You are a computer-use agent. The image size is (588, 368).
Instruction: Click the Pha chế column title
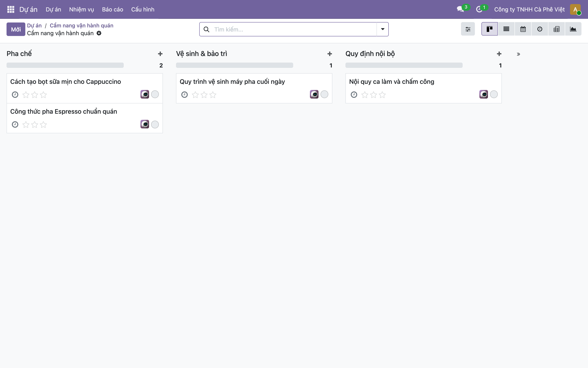tap(19, 54)
